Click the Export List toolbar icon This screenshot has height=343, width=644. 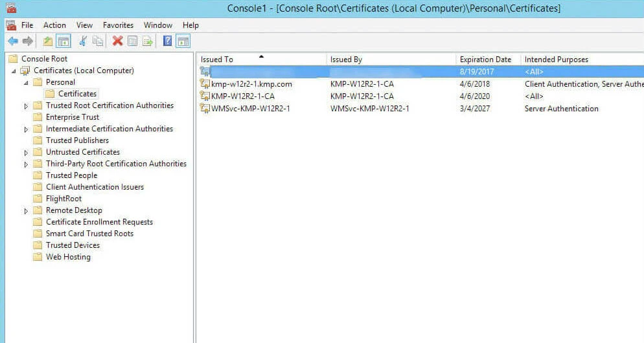coord(148,41)
